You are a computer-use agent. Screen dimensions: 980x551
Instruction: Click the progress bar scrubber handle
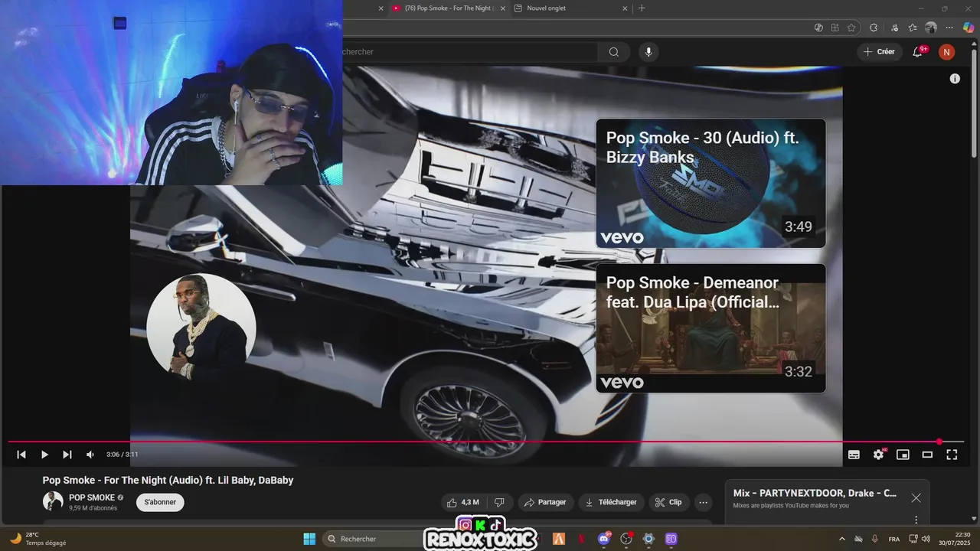939,442
